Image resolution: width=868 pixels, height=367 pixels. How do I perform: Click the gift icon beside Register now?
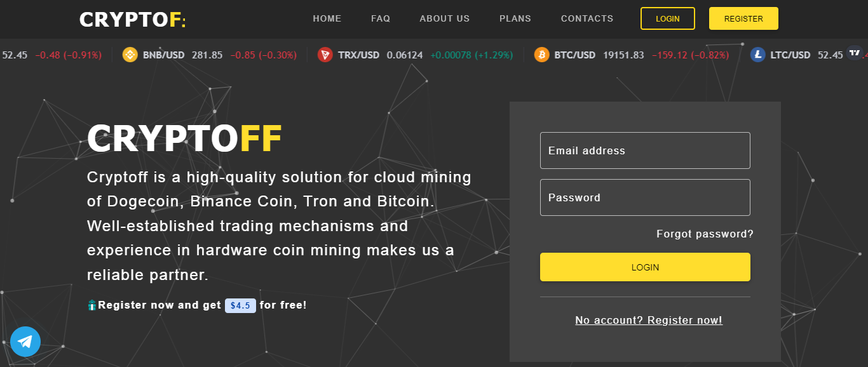coord(92,305)
